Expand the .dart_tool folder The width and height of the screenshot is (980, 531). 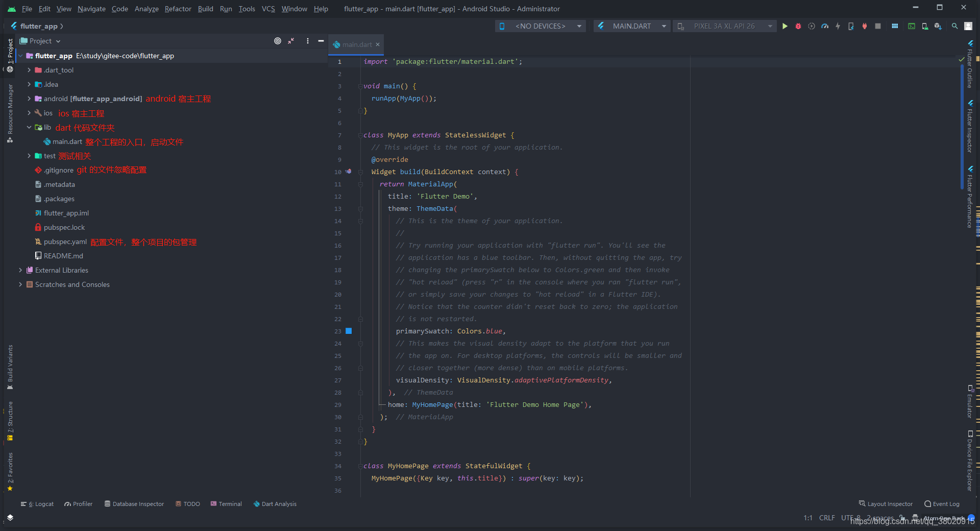coord(29,70)
